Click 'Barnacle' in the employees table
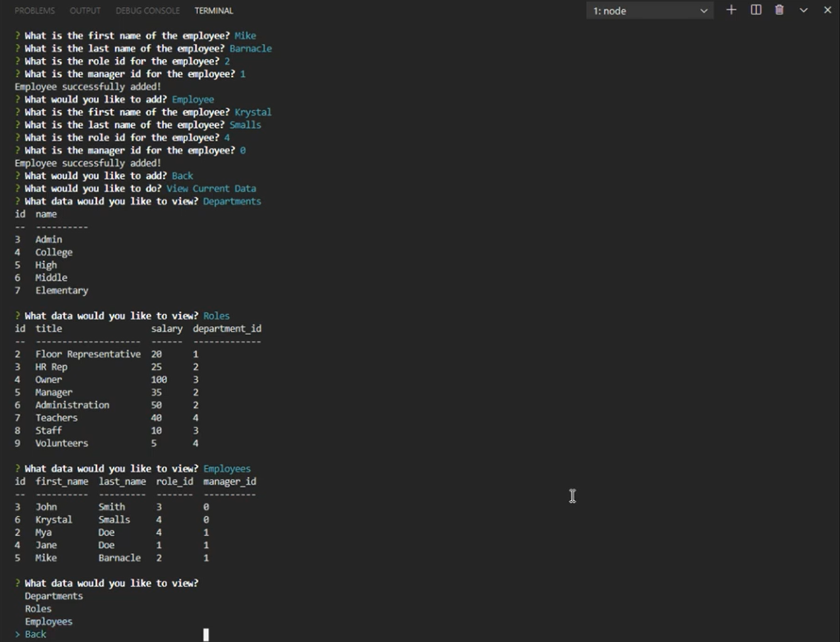 pos(119,558)
